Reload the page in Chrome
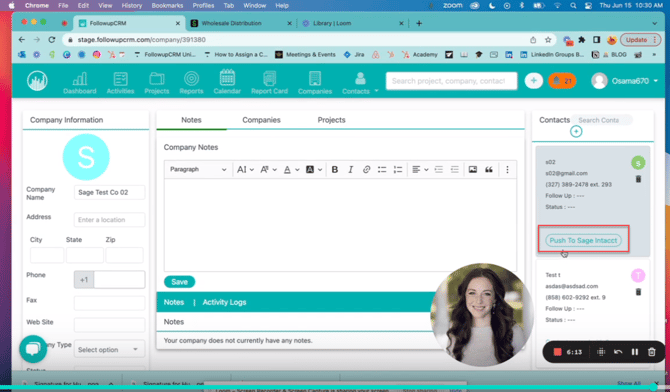The image size is (670, 392). pyautogui.click(x=52, y=40)
